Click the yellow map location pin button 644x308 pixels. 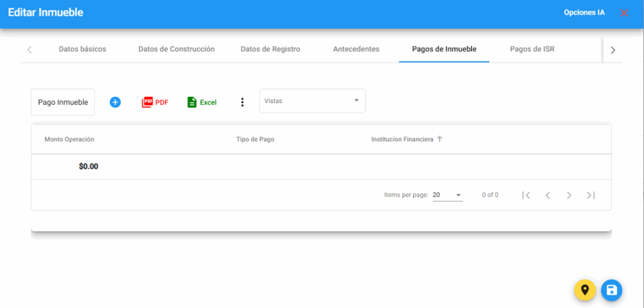click(585, 290)
